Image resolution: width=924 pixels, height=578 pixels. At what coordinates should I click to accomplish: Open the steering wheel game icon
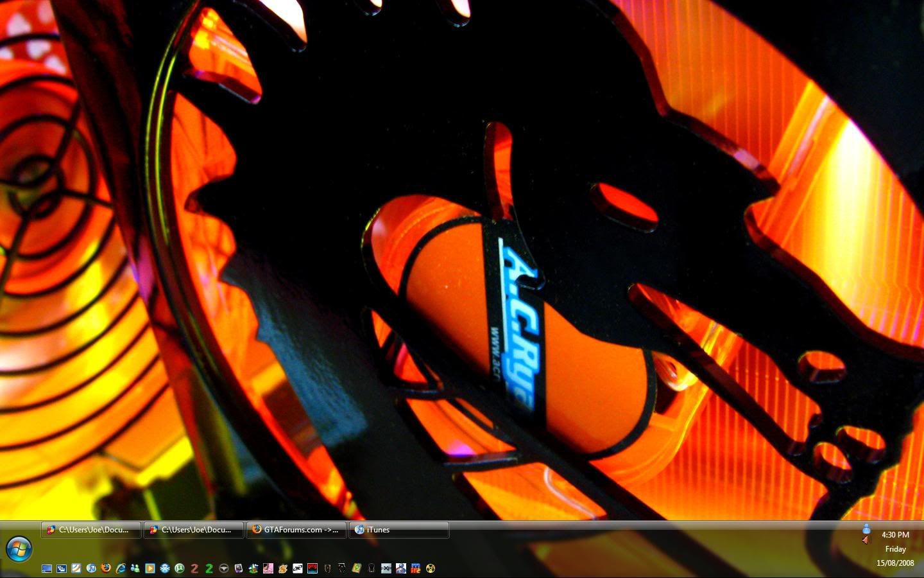(x=224, y=568)
